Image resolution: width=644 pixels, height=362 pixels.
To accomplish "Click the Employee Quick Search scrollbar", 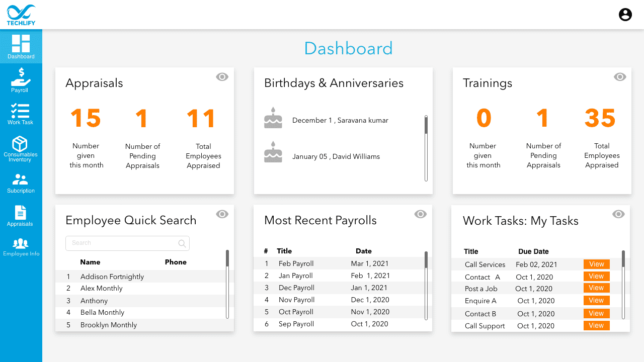I will click(x=227, y=284).
